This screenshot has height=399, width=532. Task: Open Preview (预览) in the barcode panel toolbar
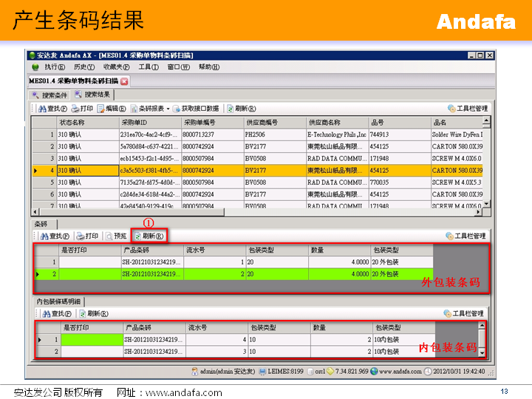(x=116, y=236)
